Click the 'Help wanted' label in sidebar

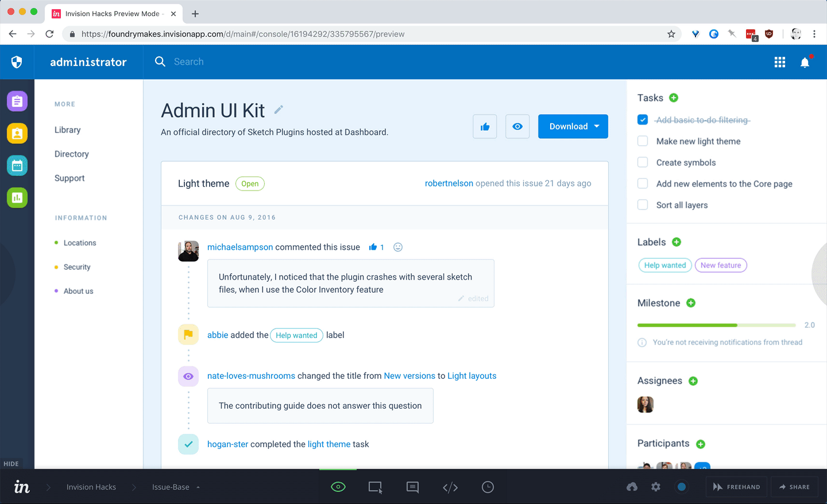pos(665,265)
